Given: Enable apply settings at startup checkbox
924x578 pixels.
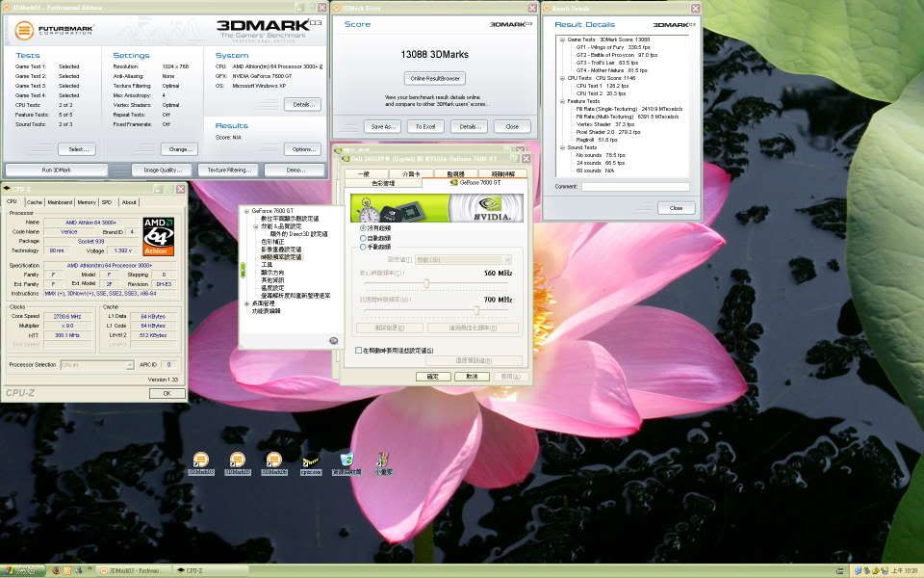Looking at the screenshot, I should (x=359, y=351).
